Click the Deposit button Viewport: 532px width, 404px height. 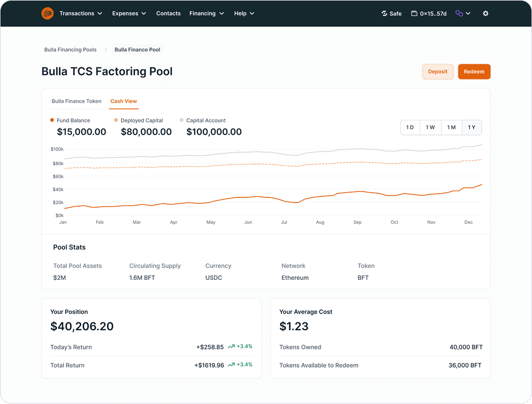437,72
